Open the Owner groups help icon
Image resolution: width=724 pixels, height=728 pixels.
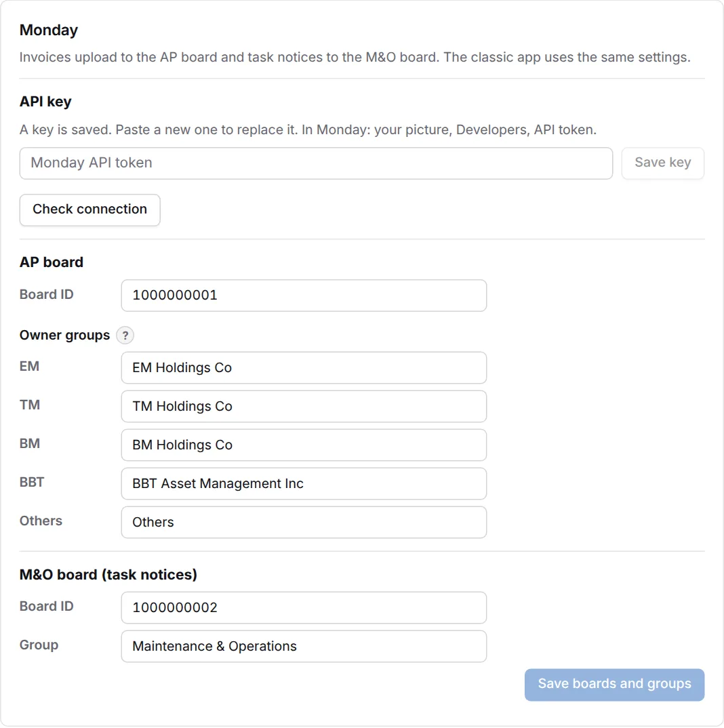125,336
